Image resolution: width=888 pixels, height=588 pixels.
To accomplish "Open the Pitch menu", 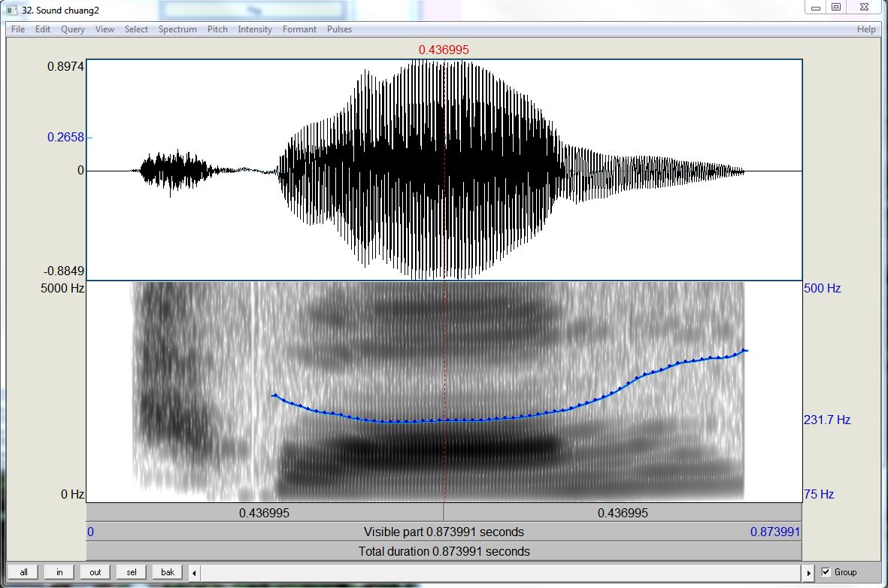I will click(x=217, y=29).
